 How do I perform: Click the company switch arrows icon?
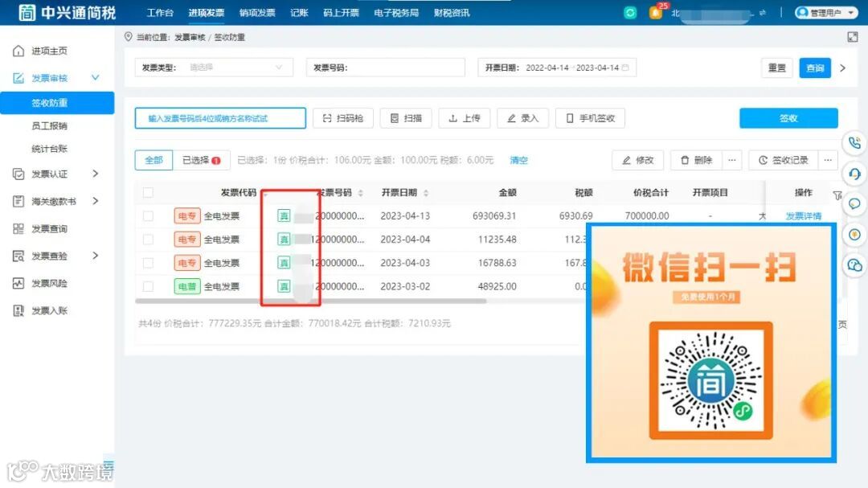(x=762, y=13)
